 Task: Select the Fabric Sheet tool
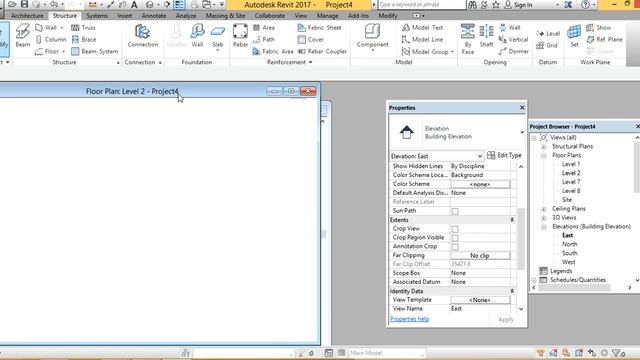point(319,27)
